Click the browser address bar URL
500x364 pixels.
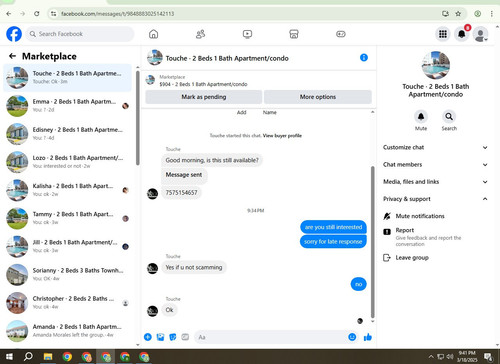click(117, 14)
